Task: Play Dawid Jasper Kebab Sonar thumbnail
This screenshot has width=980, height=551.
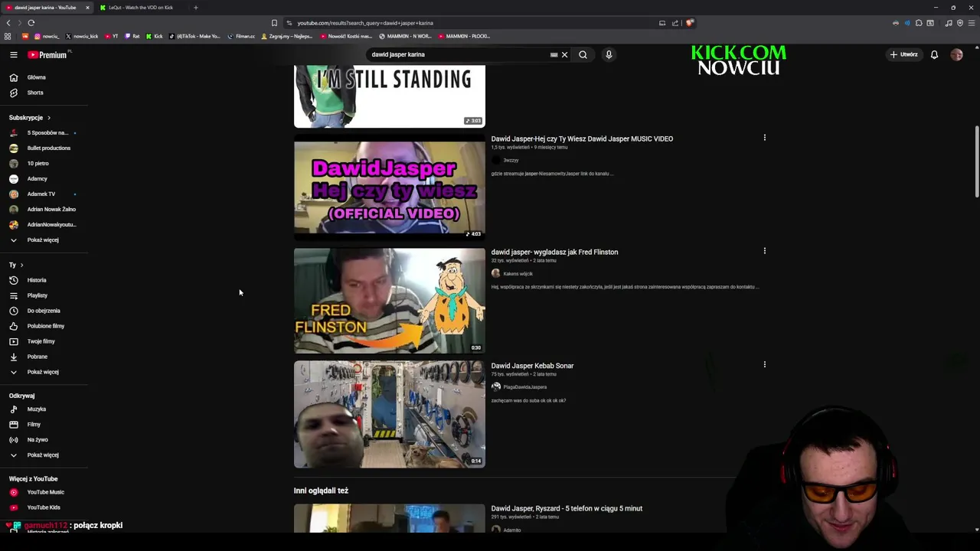Action: pyautogui.click(x=389, y=414)
